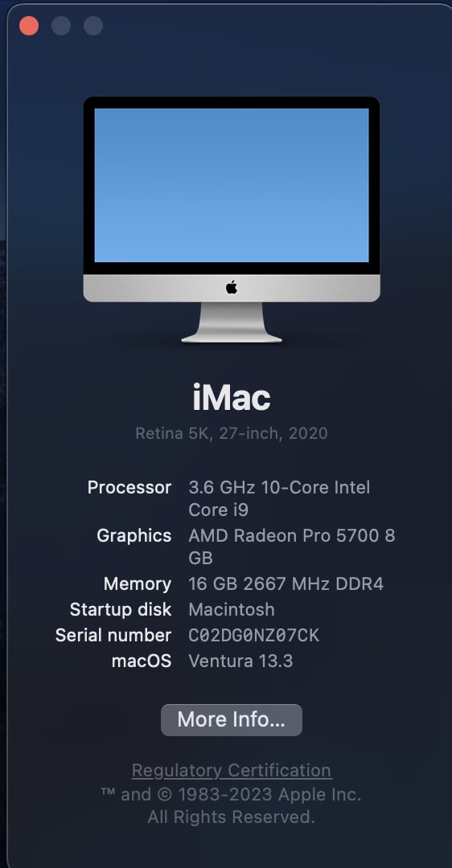Open the More Info... button
This screenshot has height=868, width=452.
[x=232, y=719]
